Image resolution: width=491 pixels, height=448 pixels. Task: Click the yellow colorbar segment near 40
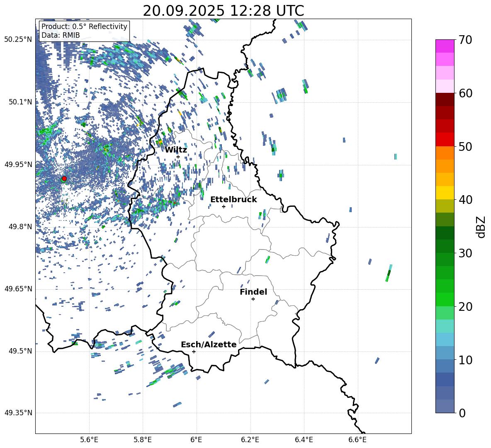[x=445, y=193]
